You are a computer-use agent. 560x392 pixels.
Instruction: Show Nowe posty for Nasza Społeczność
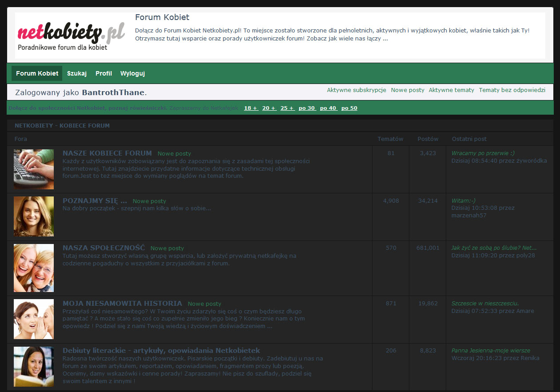click(167, 248)
